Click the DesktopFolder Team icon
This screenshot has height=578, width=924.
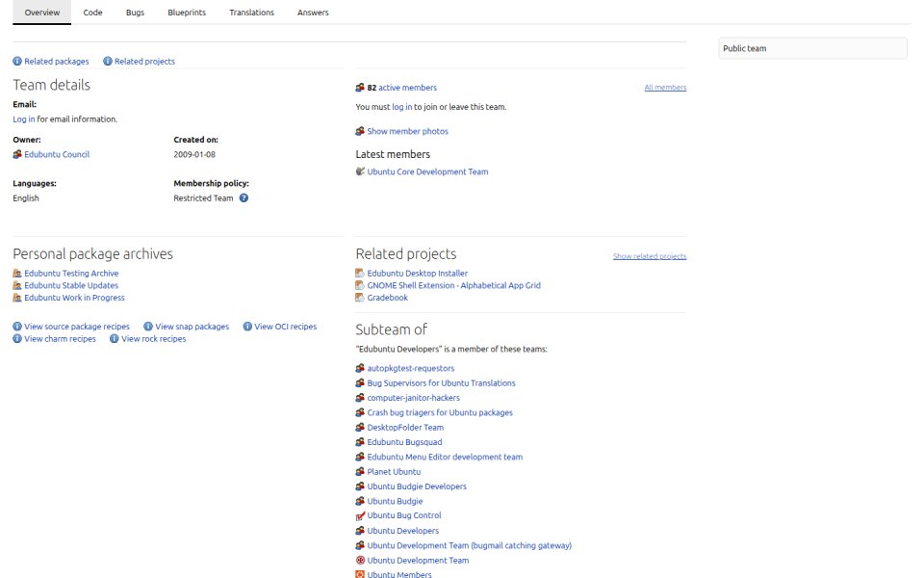360,428
